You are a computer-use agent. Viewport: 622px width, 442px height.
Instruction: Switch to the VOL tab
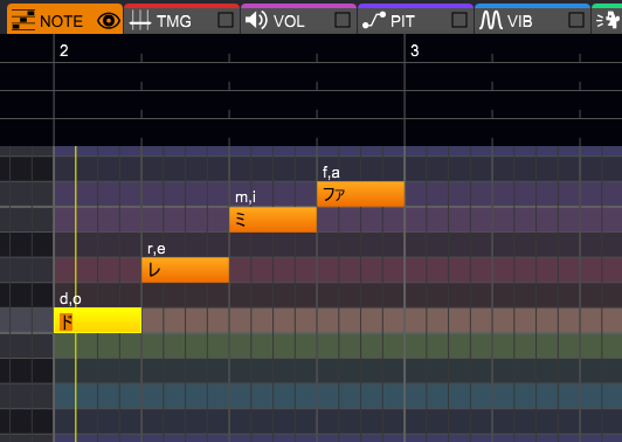click(x=299, y=19)
